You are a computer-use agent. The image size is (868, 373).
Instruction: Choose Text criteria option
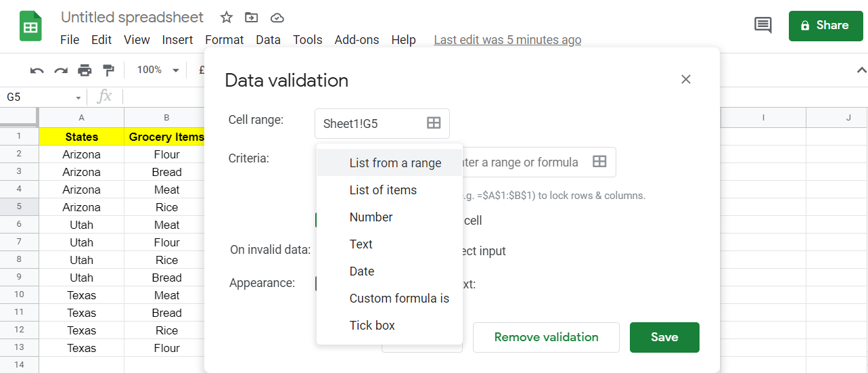point(390,244)
